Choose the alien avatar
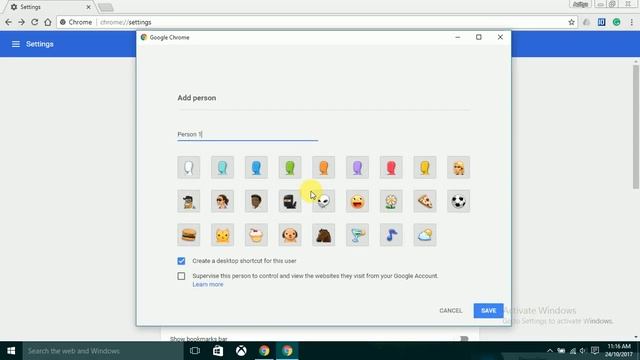640x360 pixels. [x=324, y=201]
